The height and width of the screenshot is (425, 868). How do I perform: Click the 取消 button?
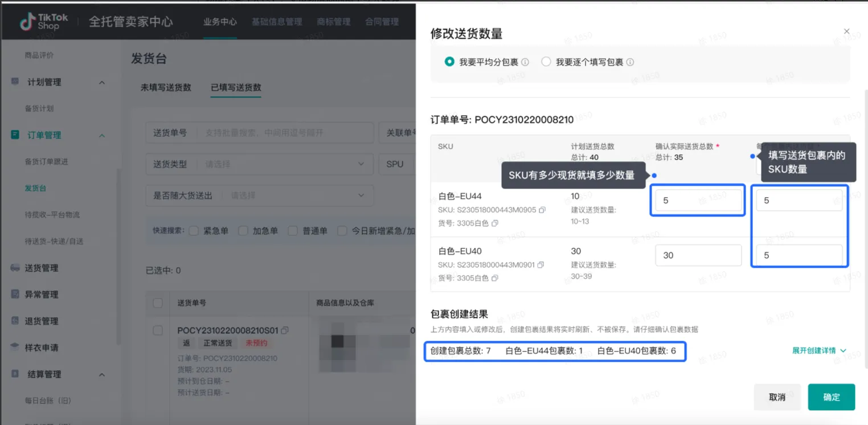(777, 397)
